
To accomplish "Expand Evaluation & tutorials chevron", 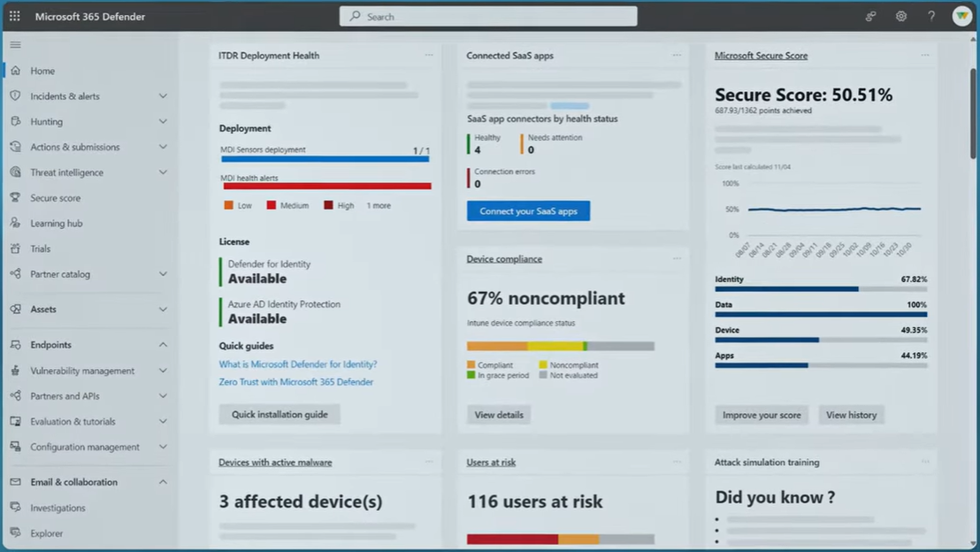I will [x=163, y=421].
